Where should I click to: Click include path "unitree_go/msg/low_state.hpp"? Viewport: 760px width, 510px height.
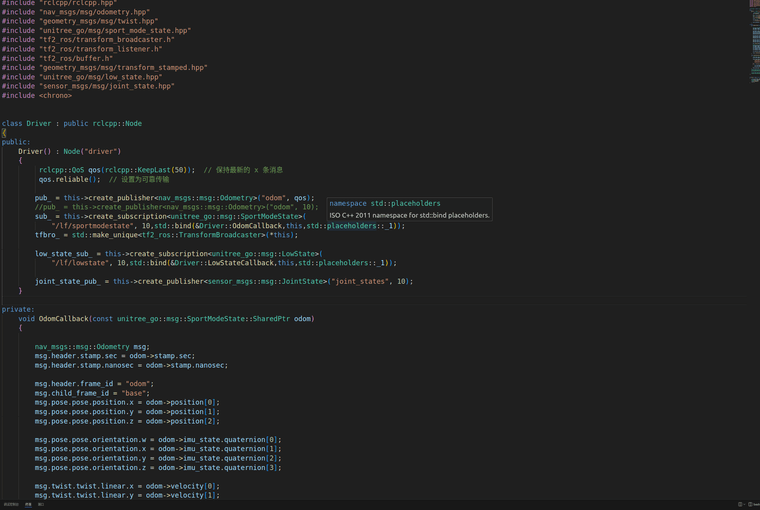coord(101,77)
